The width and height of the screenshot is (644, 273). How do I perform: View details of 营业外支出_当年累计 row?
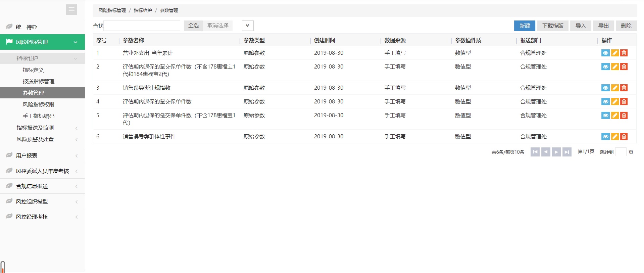[605, 53]
